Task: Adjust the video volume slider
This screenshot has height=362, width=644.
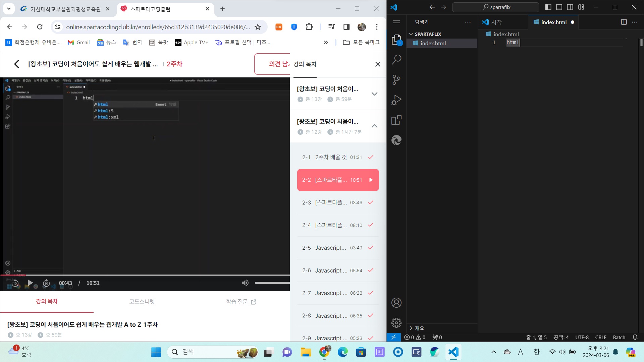Action: [x=272, y=283]
